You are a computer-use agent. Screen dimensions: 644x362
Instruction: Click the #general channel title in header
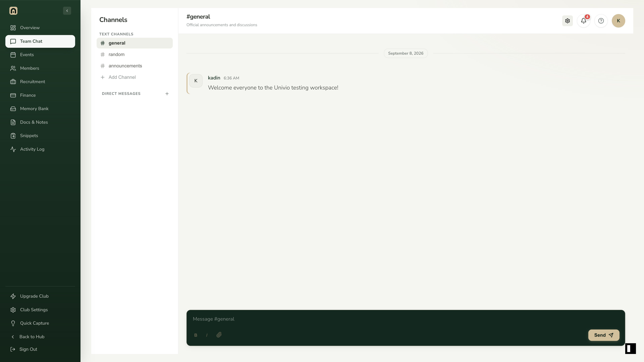(x=198, y=17)
